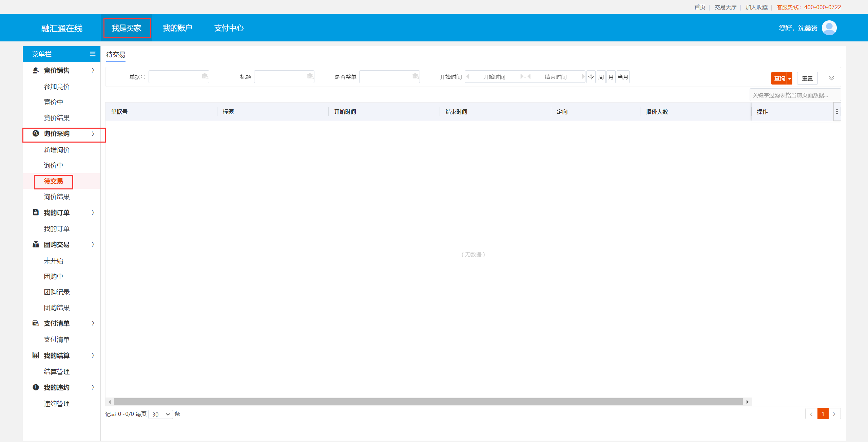Open the 我是买家 top tab
868x442 pixels.
pyautogui.click(x=127, y=28)
